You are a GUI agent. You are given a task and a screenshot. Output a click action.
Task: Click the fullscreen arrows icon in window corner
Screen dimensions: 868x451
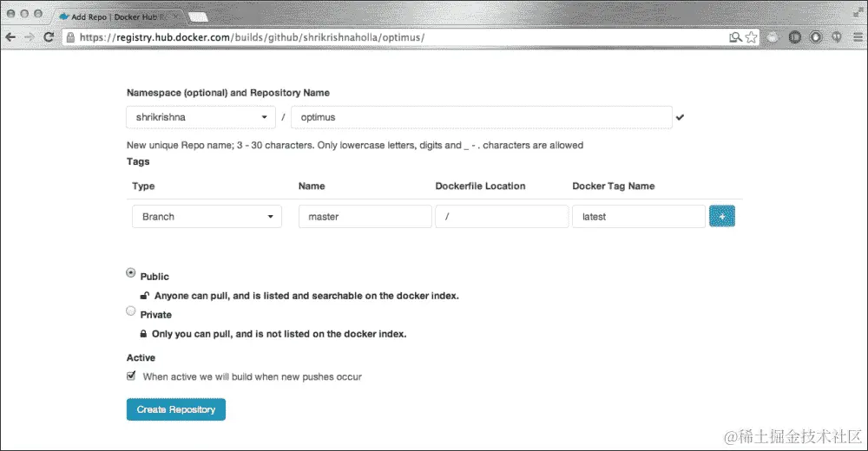pos(858,12)
